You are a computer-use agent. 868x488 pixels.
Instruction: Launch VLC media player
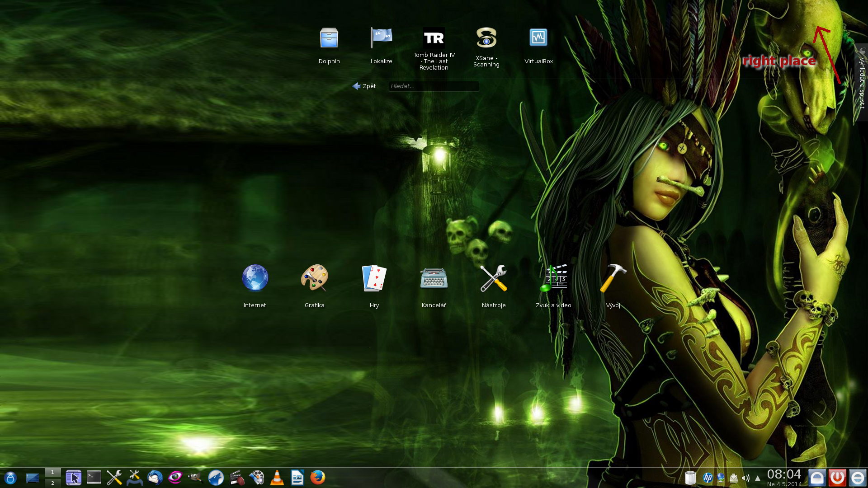(277, 478)
